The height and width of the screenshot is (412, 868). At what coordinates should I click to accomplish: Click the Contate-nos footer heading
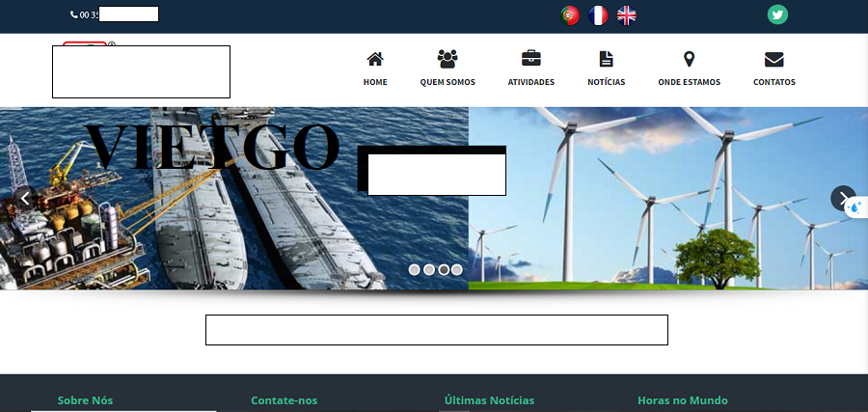(284, 400)
